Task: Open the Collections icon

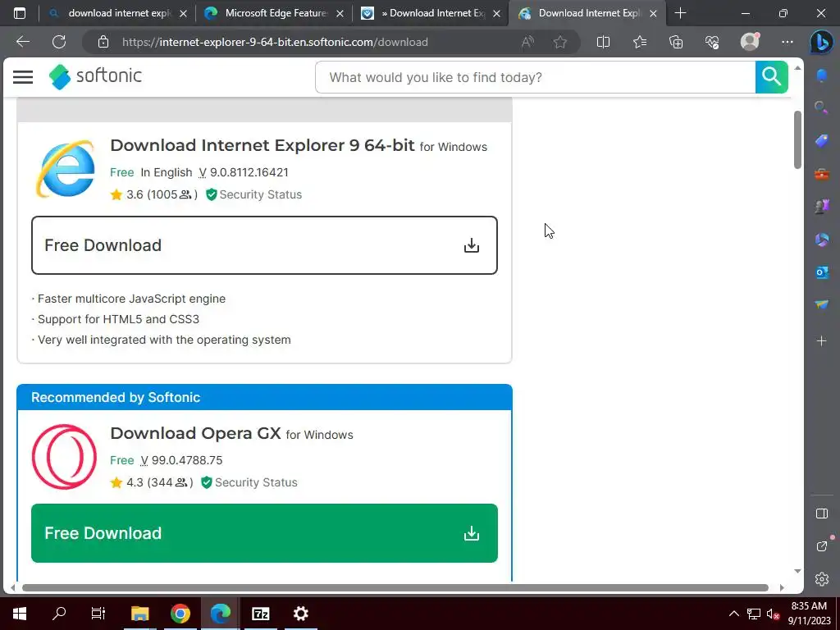Action: (676, 42)
